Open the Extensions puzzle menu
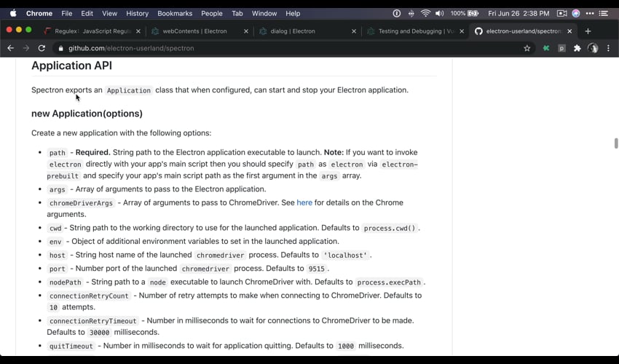The image size is (619, 364). click(x=577, y=48)
